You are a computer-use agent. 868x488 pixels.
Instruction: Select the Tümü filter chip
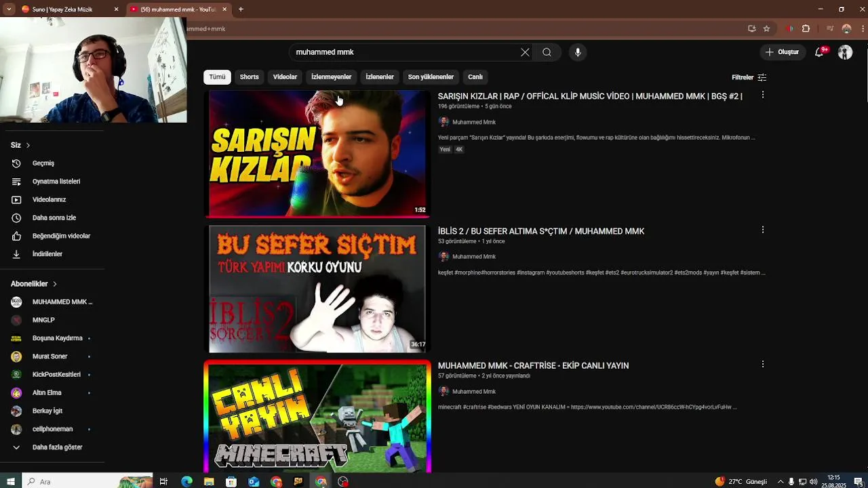(217, 77)
